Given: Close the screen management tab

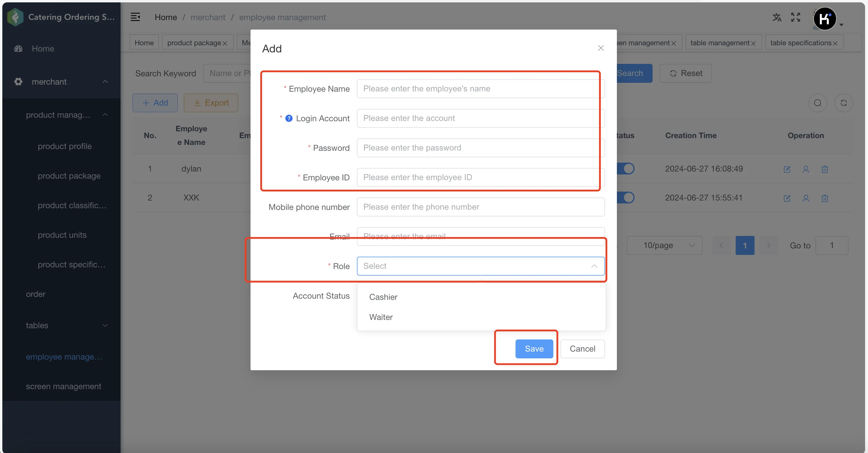Looking at the screenshot, I should tap(673, 43).
